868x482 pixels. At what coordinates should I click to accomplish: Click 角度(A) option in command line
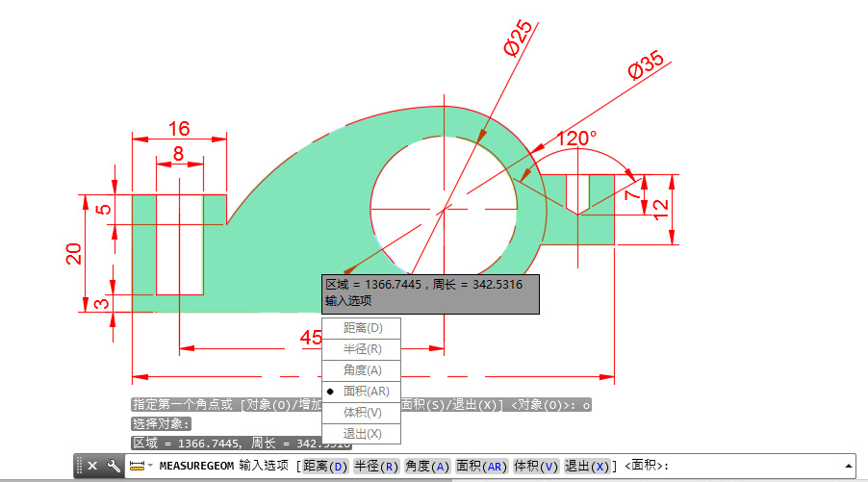[x=428, y=467]
